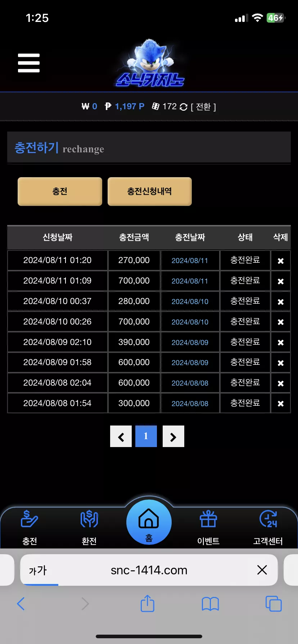Tap the 홈 home button
The image size is (298, 644).
point(149,523)
